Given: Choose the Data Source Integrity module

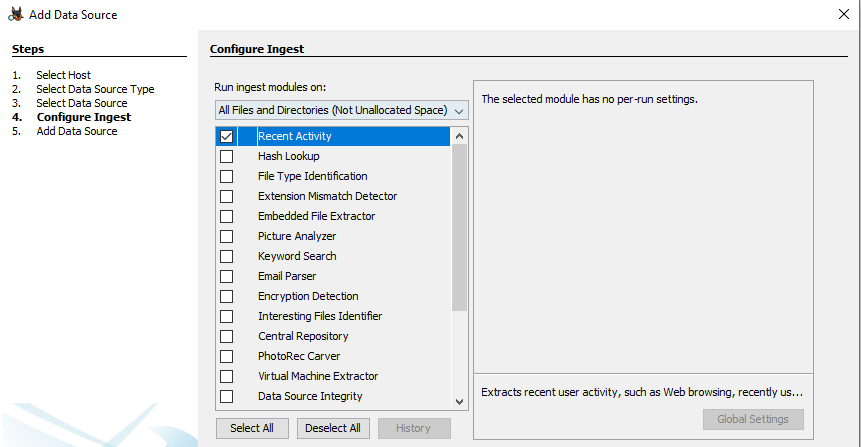Looking at the screenshot, I should pos(310,396).
